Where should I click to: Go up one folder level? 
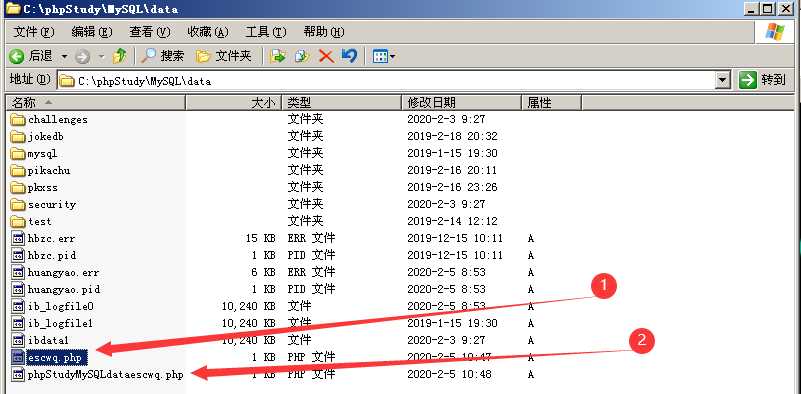pos(120,56)
